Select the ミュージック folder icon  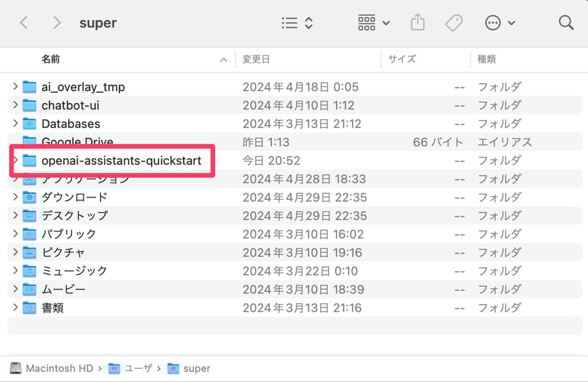pyautogui.click(x=29, y=271)
